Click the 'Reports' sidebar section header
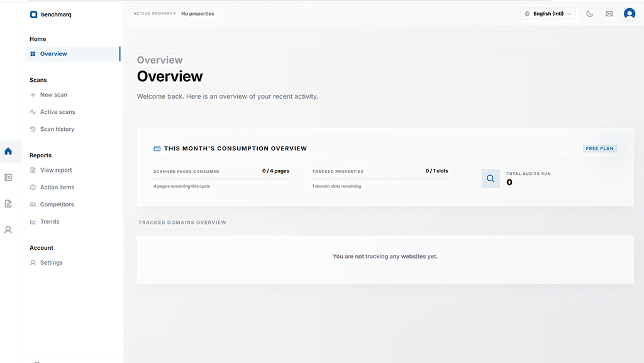The width and height of the screenshot is (644, 363). click(40, 155)
